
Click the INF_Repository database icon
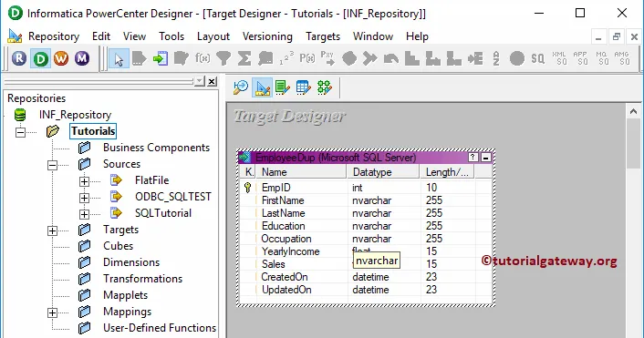coord(20,115)
